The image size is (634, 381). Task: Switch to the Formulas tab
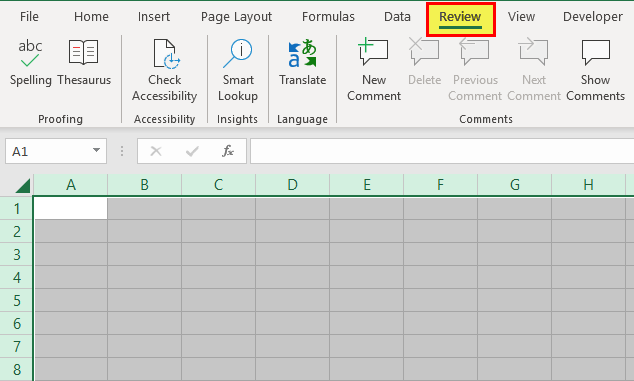[x=328, y=17]
